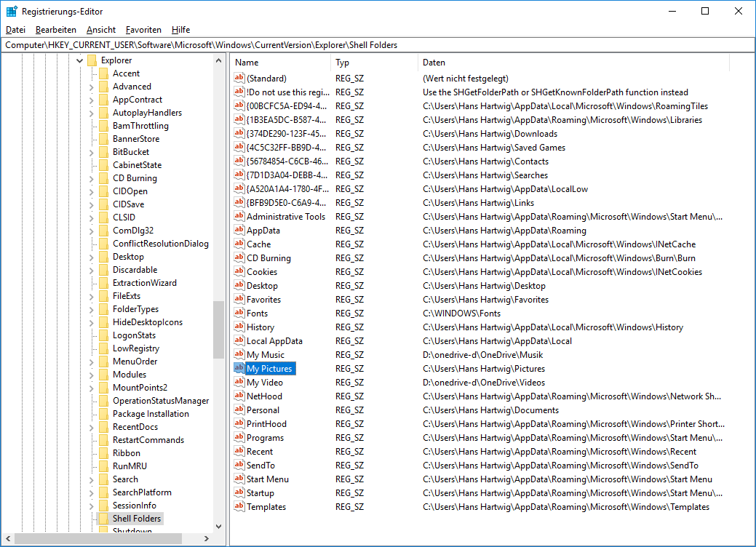The image size is (756, 547).
Task: Click the C:\WINDOWS\Fonts data cell
Action: (461, 314)
